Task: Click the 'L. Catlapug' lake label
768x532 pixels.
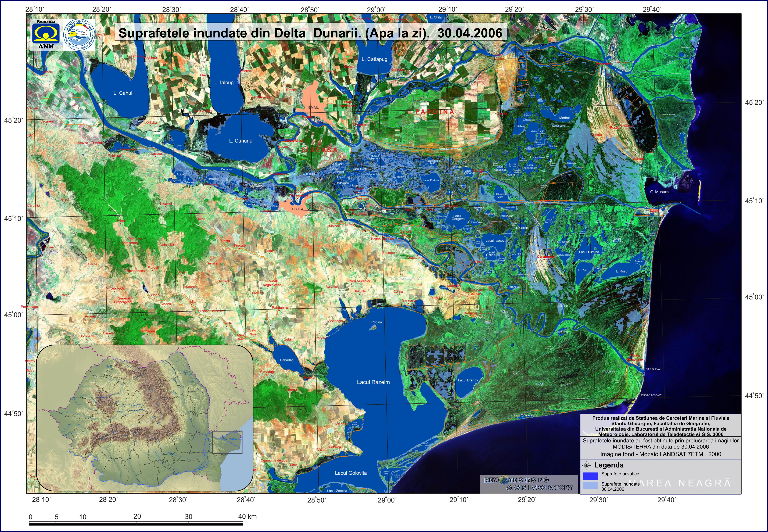Action: click(374, 59)
